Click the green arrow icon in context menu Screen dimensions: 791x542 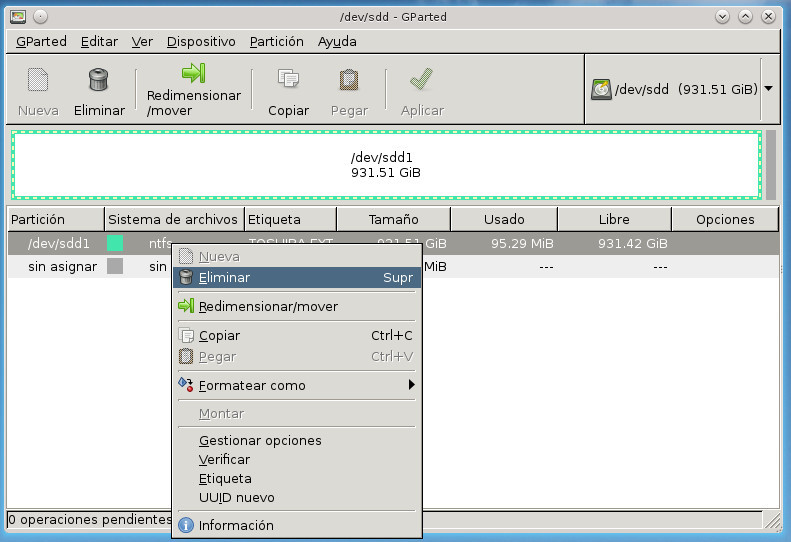pos(186,306)
